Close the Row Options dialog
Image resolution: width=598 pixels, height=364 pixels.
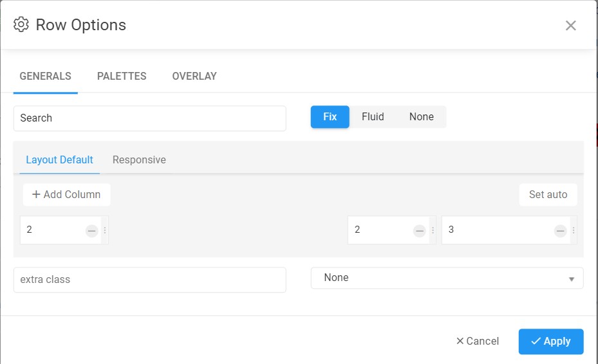point(570,26)
